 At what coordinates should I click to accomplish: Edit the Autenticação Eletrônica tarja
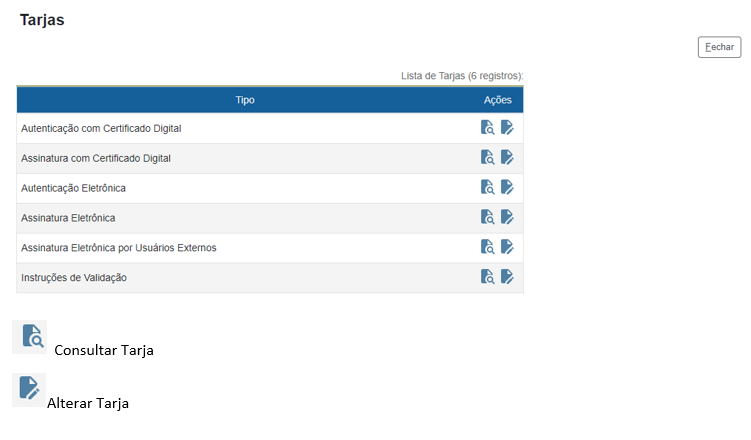tap(507, 187)
